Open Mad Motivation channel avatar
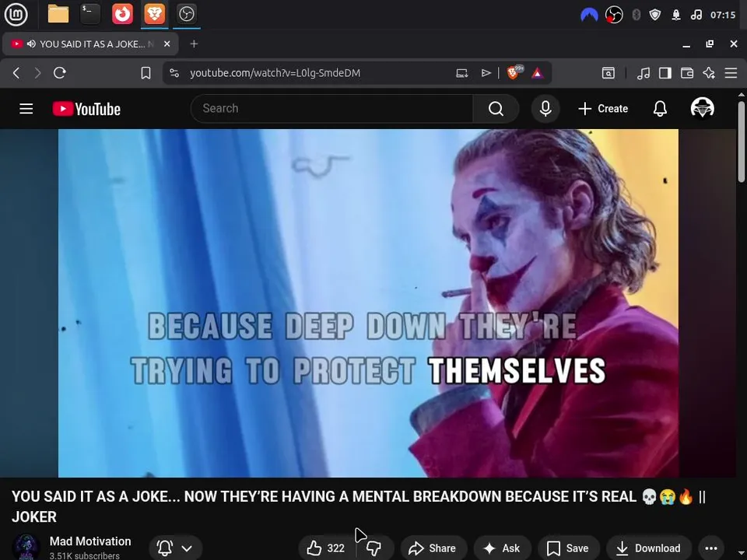 26,547
